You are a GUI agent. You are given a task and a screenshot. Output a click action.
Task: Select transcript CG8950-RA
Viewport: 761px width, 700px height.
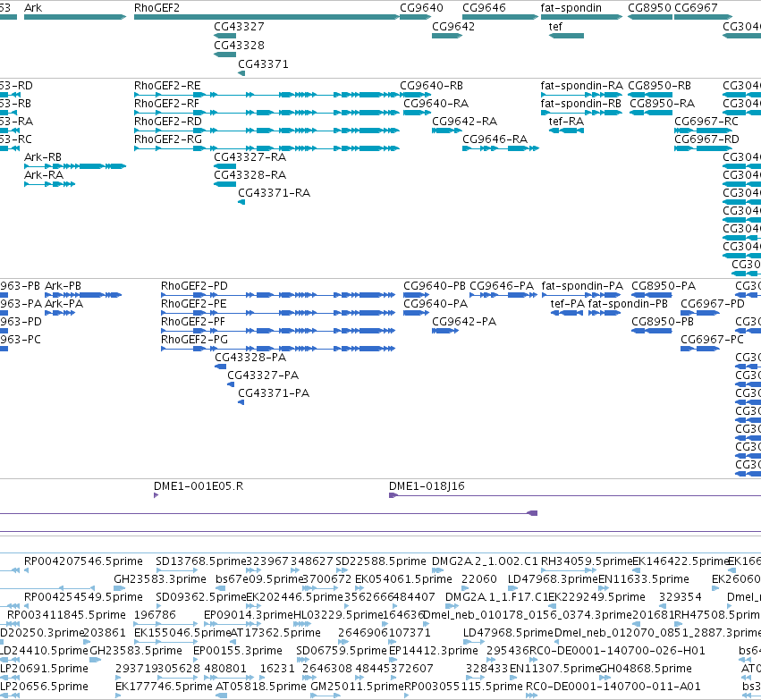(x=651, y=113)
